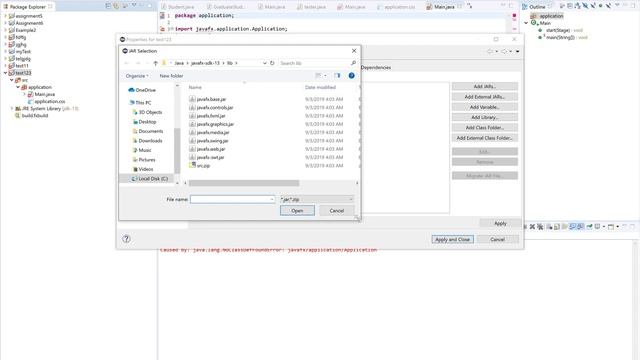Go up one folder level in JAR Selection

click(156, 63)
